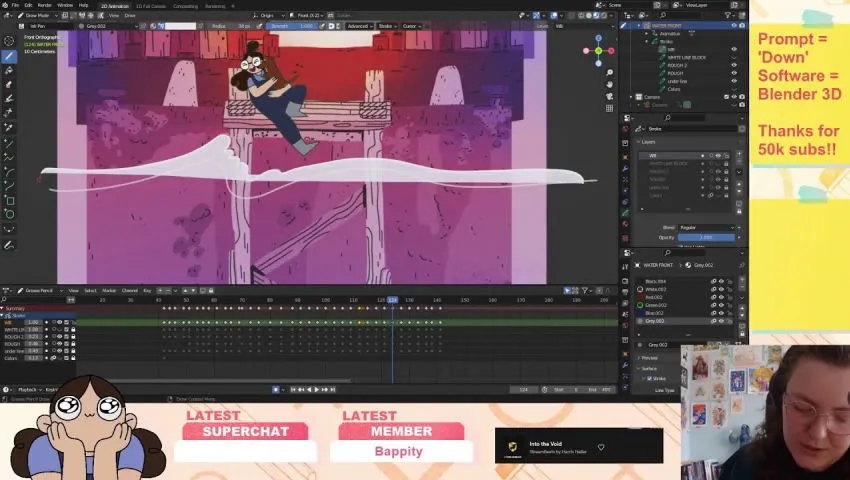Open the dope sheet Key menu
Screen dimensions: 850x480
[146, 291]
